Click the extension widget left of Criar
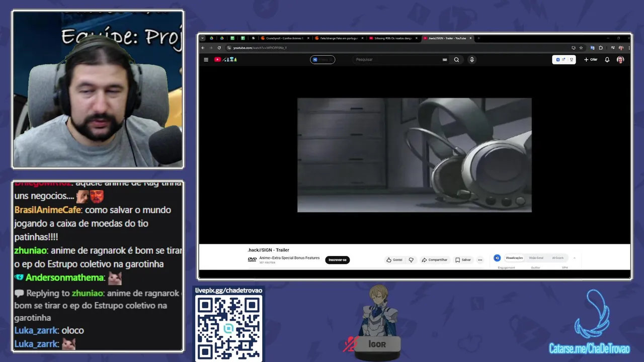 click(x=563, y=59)
